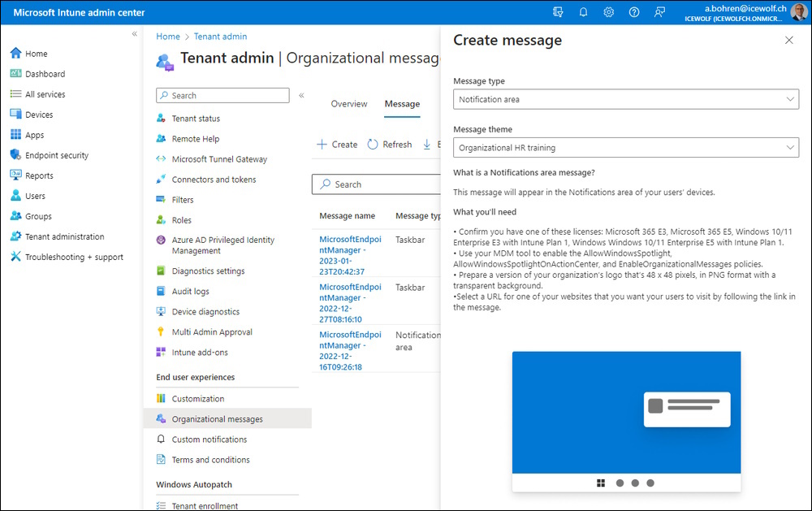Viewport: 812px width, 511px height.
Task: Open the Apps grid icon
Action: click(x=15, y=134)
